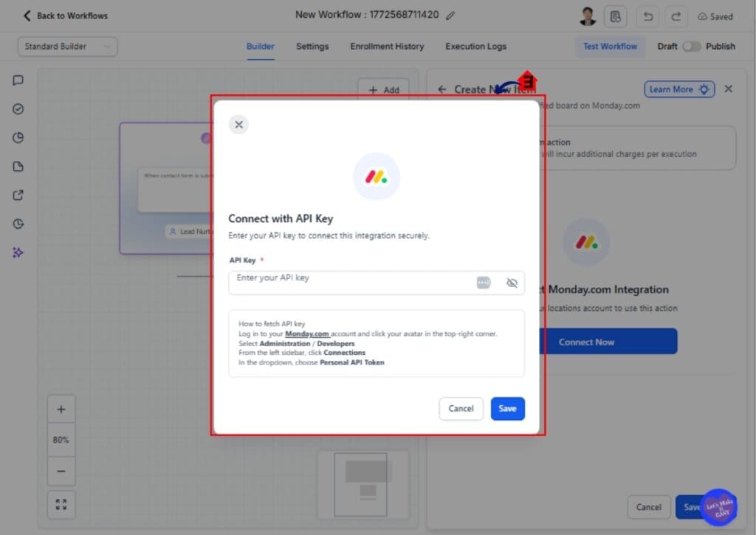Toggle API key visibility with the eye icon

point(512,283)
